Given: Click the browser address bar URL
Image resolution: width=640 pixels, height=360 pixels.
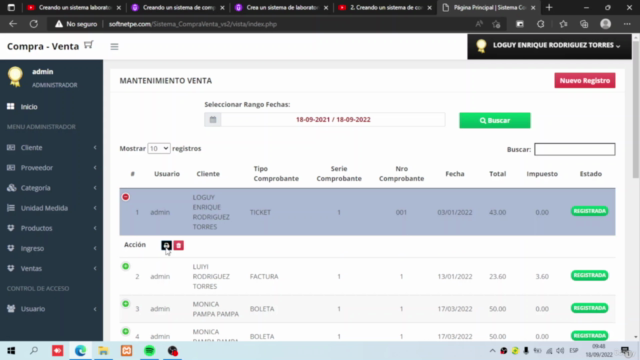Looking at the screenshot, I should (x=193, y=24).
